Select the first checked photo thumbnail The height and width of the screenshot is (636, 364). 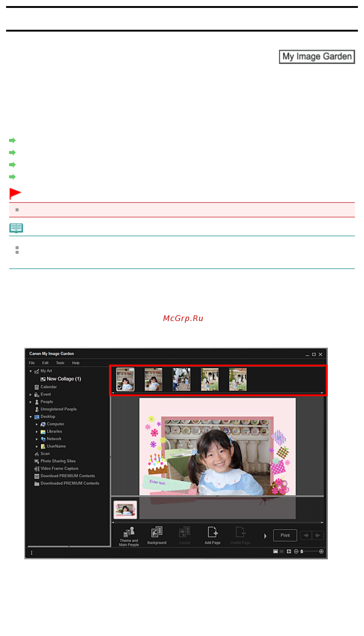(125, 379)
